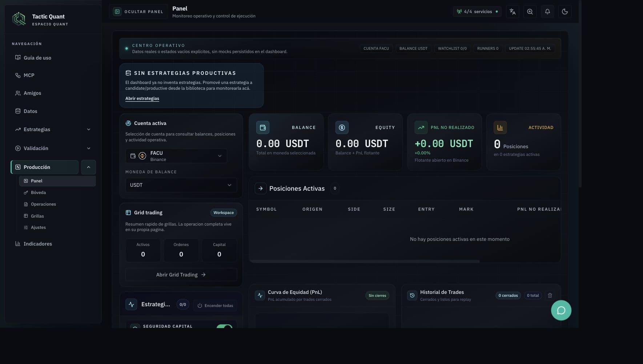Expand the Validación sidebar section

pos(89,148)
